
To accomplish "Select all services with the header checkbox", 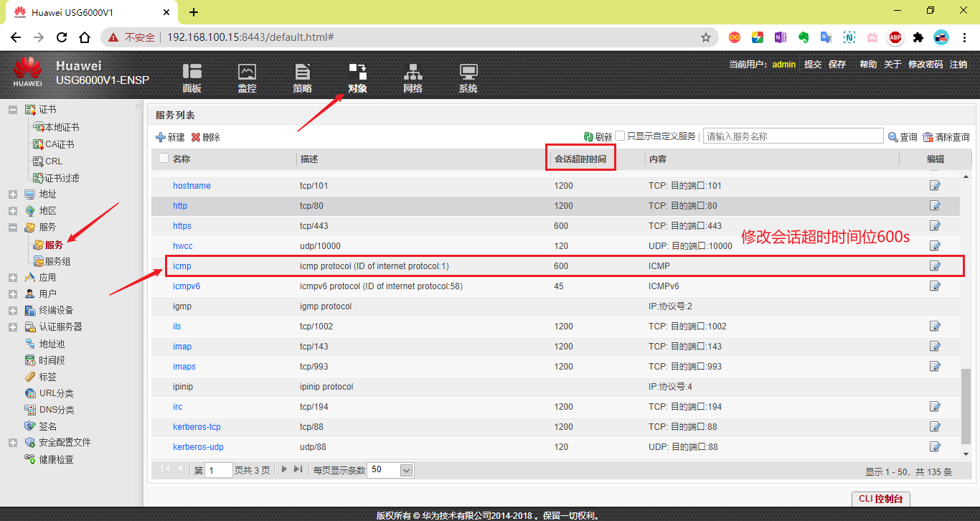I will 163,159.
